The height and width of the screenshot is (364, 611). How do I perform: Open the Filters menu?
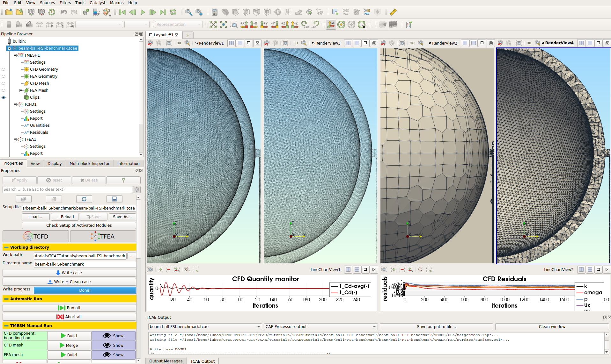[x=65, y=3]
